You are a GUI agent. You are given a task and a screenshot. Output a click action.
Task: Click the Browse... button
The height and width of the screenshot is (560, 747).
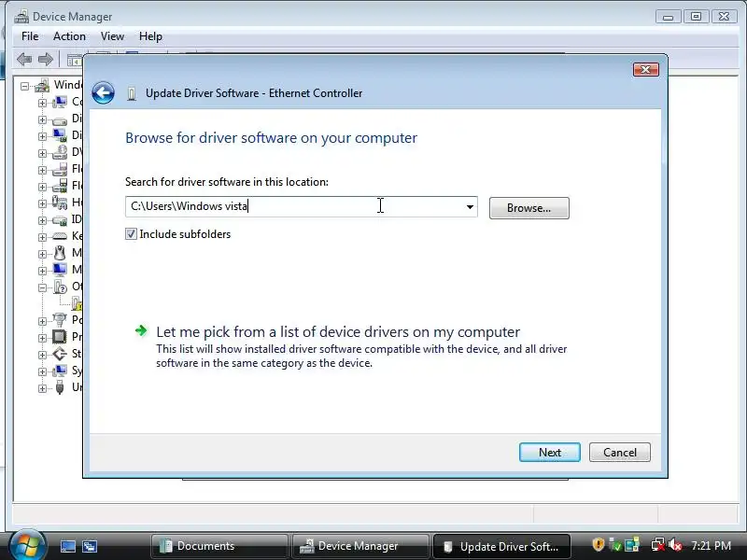click(529, 208)
